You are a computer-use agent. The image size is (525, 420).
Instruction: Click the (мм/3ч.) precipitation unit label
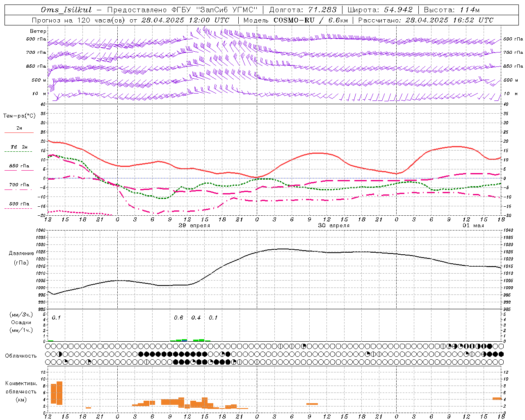click(x=21, y=315)
